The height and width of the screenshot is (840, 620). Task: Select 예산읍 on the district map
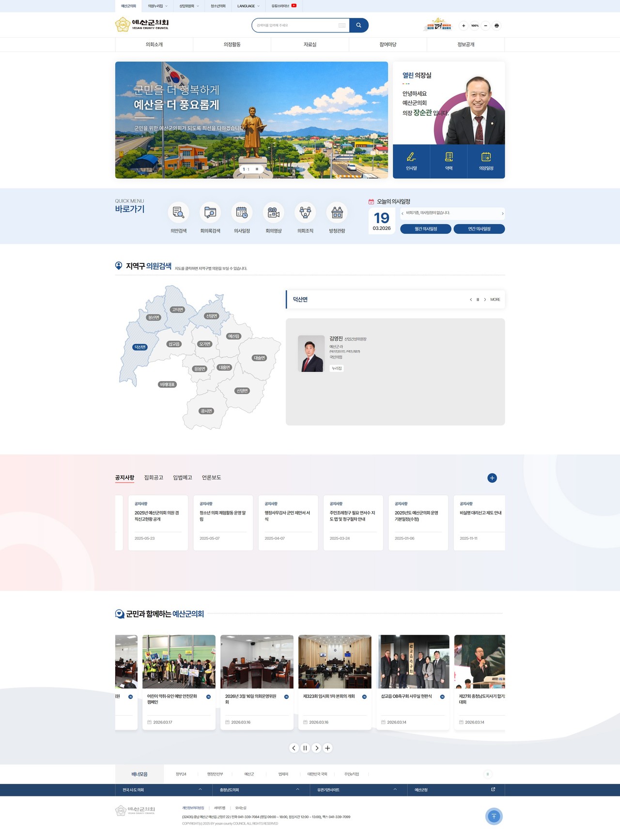tap(234, 336)
